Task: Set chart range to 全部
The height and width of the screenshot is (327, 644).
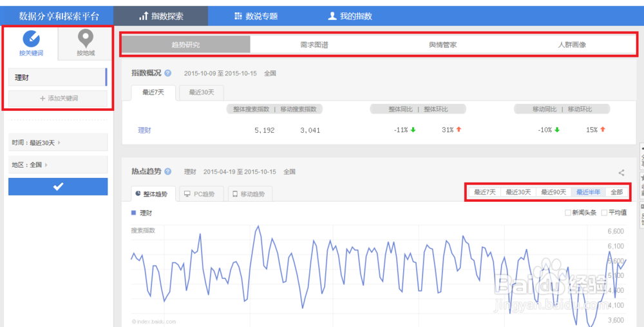Action: tap(617, 192)
